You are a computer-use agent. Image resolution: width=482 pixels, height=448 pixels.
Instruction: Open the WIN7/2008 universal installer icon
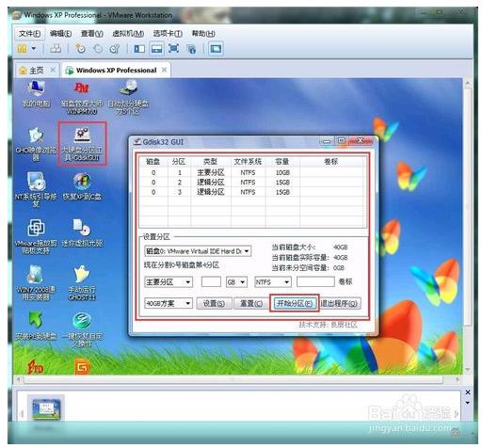click(36, 282)
